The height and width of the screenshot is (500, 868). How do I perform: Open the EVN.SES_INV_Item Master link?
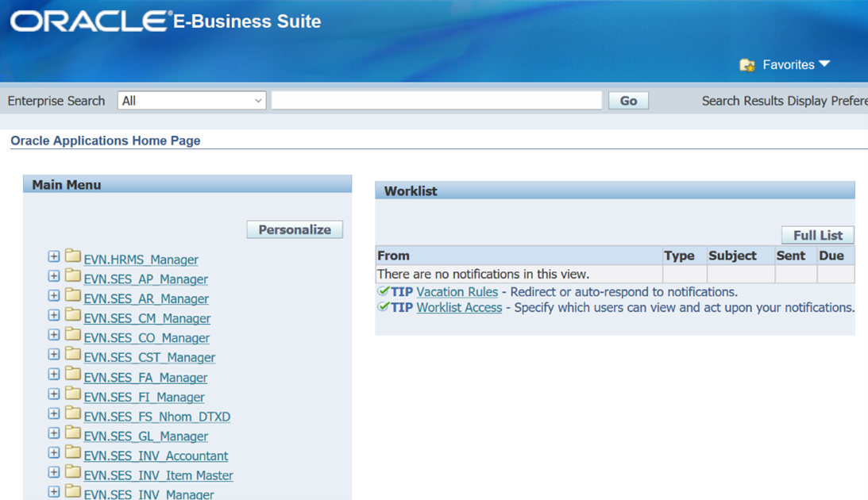[158, 475]
